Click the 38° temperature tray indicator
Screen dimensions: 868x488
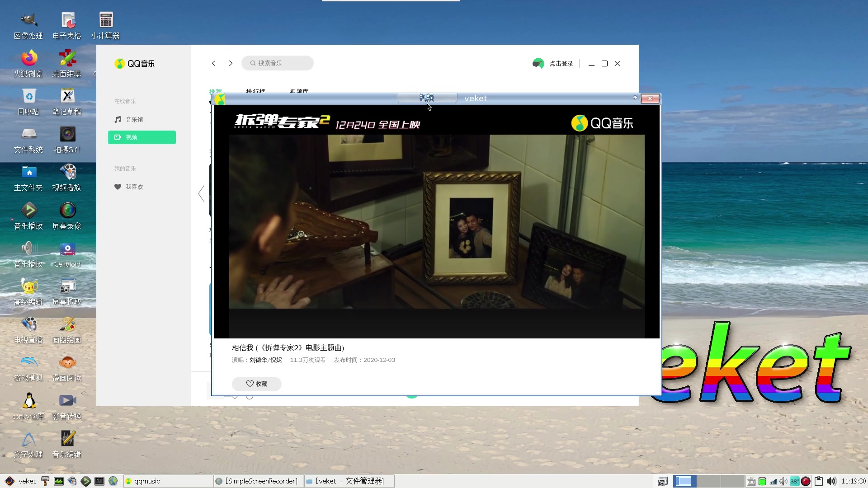click(794, 481)
